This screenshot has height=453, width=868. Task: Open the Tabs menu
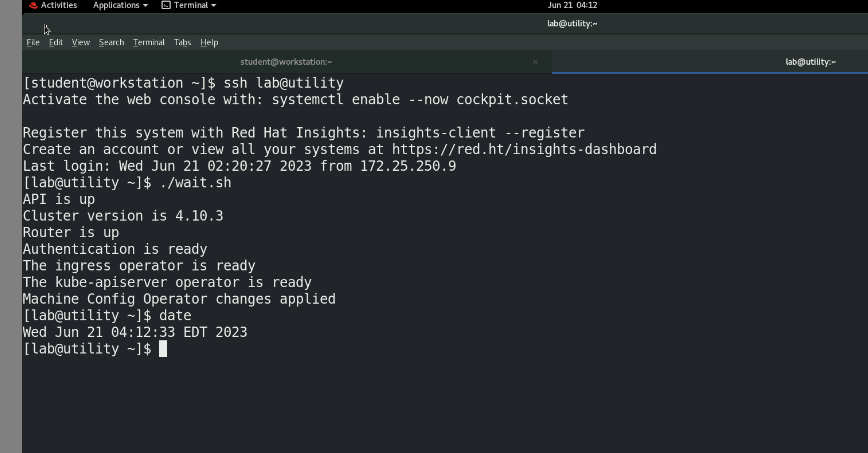(x=182, y=42)
